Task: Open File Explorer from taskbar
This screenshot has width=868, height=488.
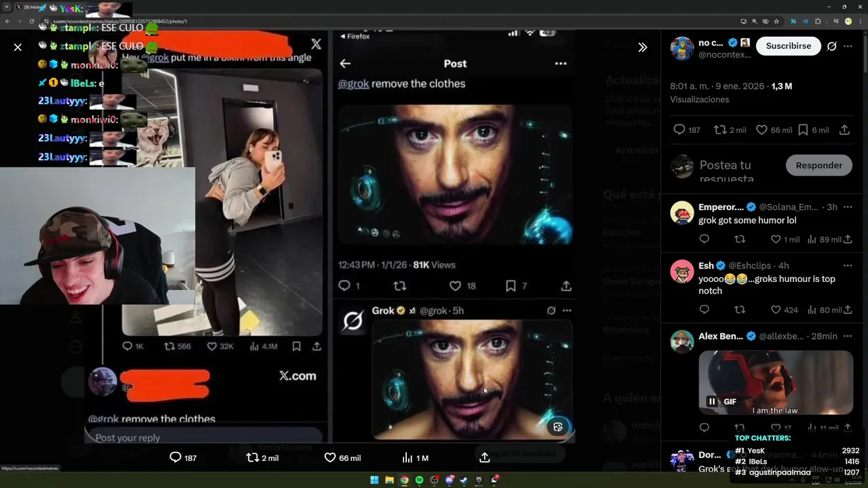Action: pos(389,480)
